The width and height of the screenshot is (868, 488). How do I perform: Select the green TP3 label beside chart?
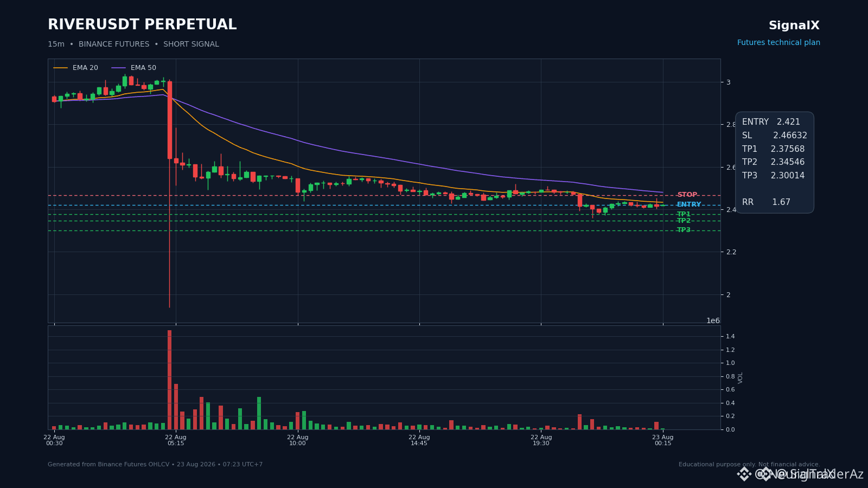(684, 230)
